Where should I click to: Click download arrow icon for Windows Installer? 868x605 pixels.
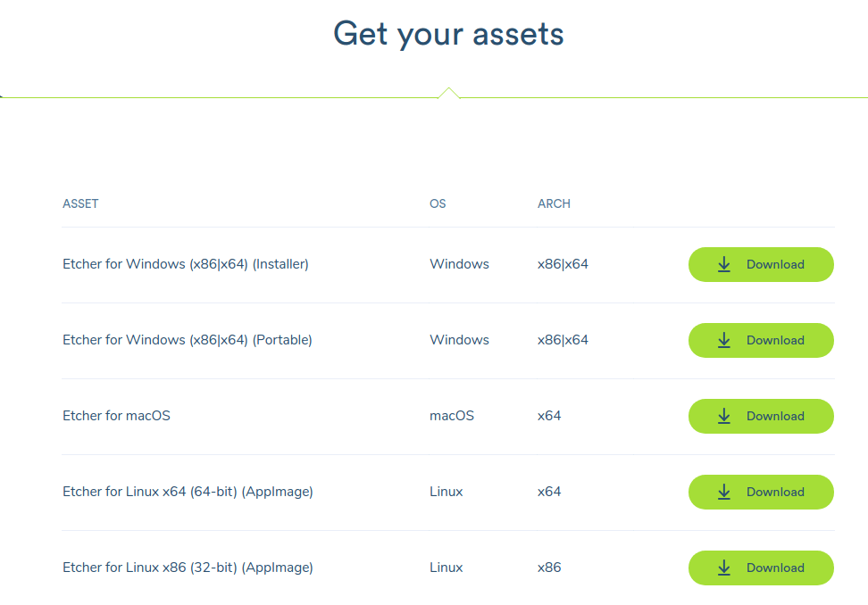tap(724, 265)
